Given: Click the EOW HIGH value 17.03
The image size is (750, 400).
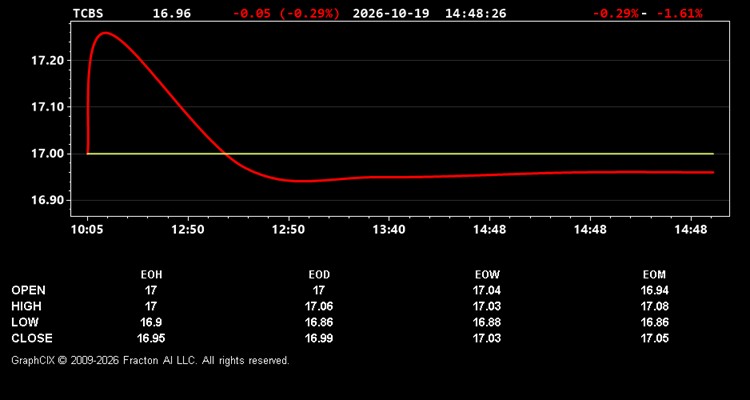Looking at the screenshot, I should (x=487, y=306).
